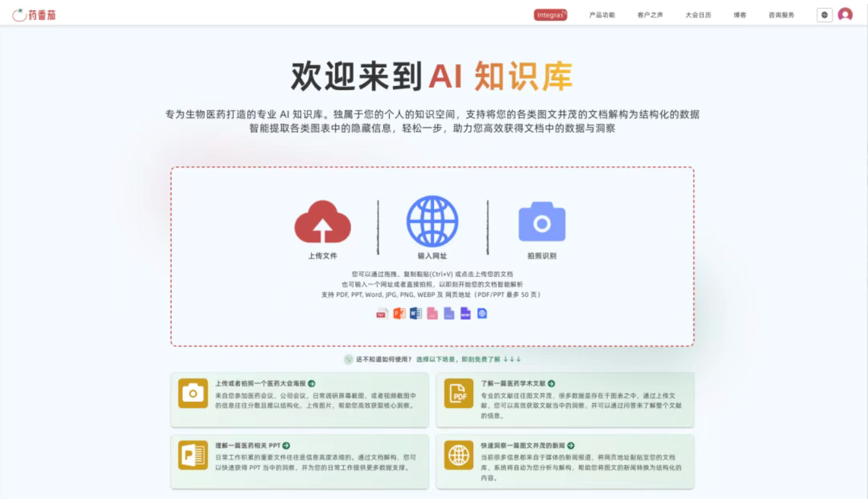The height and width of the screenshot is (501, 868).
Task: Click the camera photo recognition icon
Action: coord(541,222)
